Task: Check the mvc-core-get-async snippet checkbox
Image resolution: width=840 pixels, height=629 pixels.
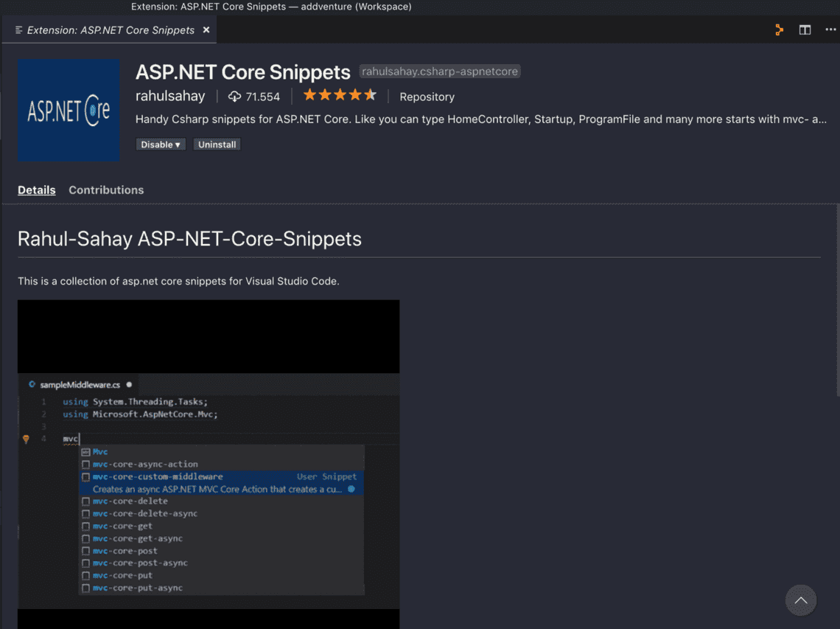Action: [86, 538]
